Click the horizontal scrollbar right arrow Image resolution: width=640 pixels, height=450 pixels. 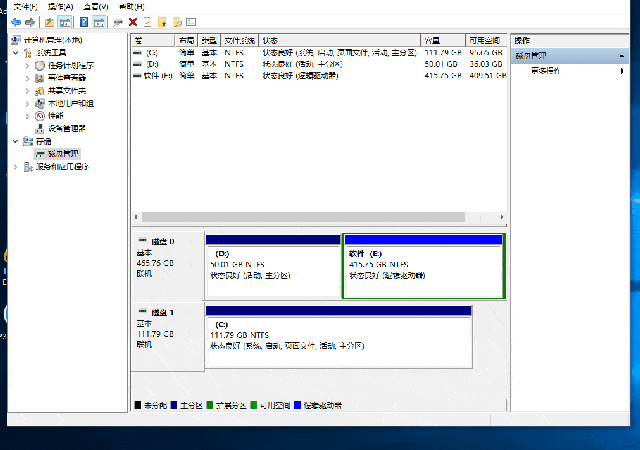click(x=502, y=217)
